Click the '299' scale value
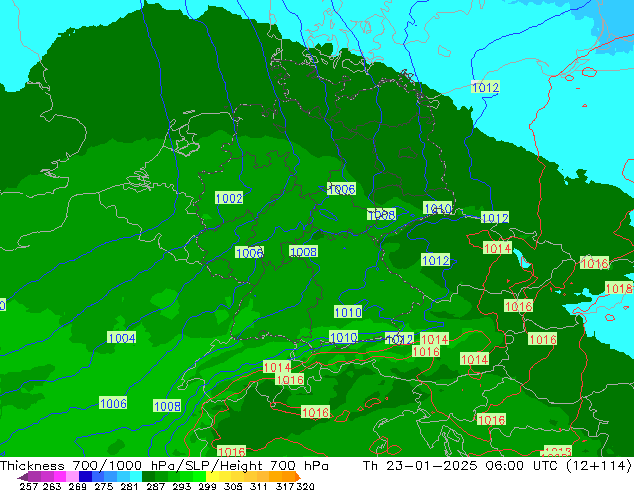 tap(207, 486)
